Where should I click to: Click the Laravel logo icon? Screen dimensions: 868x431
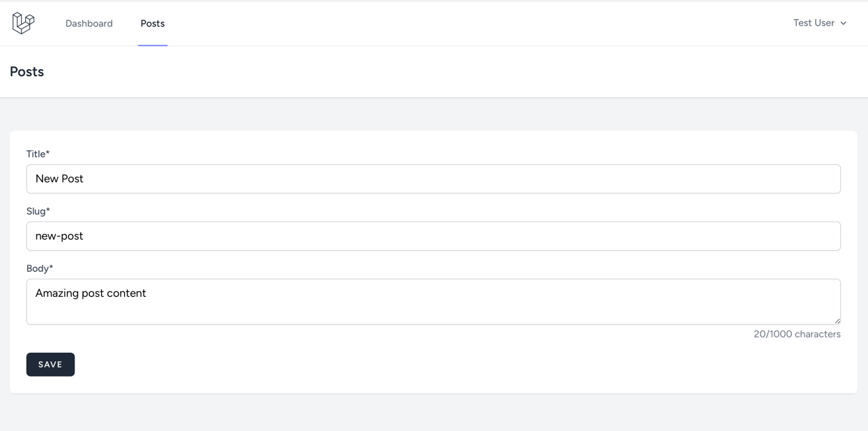click(x=23, y=23)
